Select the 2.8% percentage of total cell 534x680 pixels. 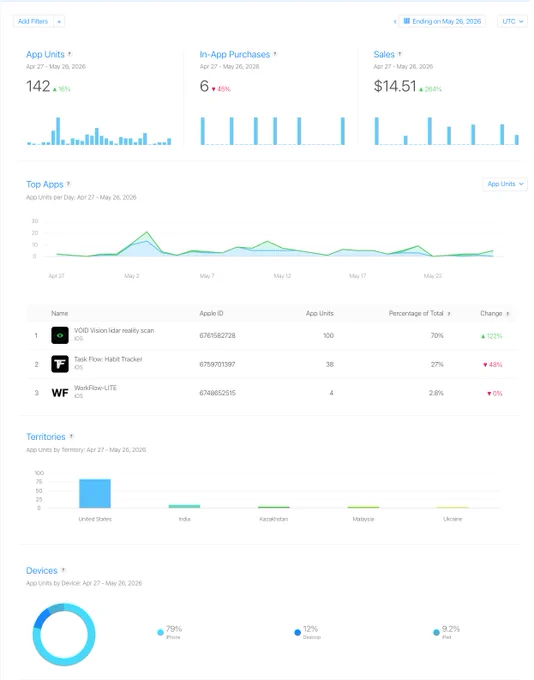pyautogui.click(x=436, y=393)
